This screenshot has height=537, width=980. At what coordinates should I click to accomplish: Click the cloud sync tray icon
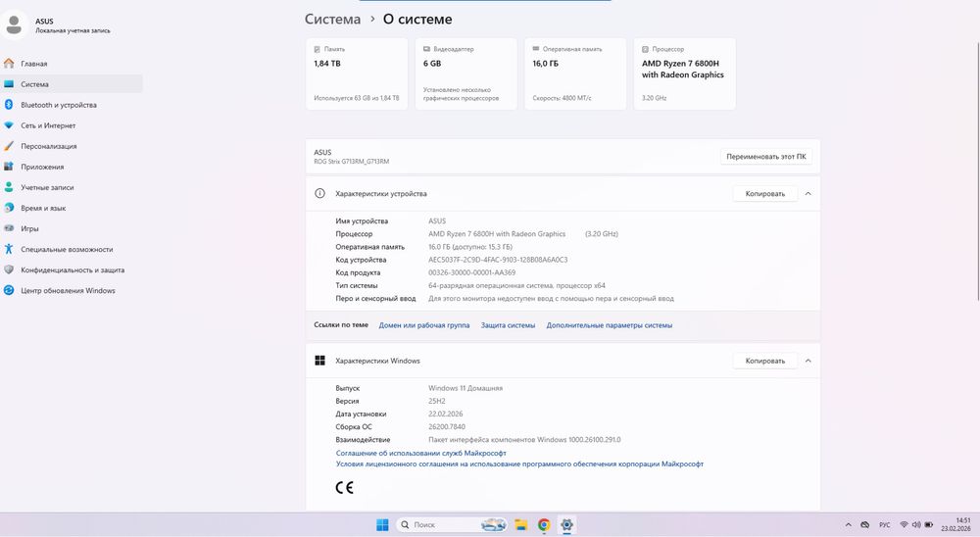pos(865,525)
